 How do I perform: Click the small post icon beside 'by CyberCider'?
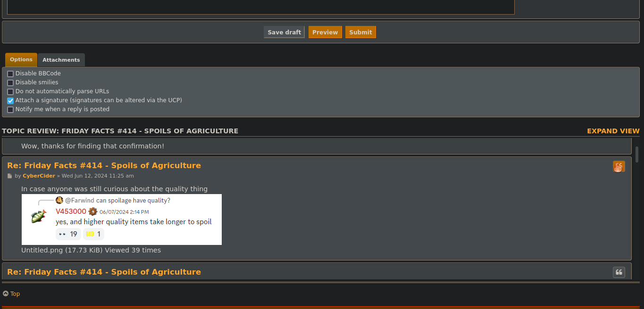(10, 176)
